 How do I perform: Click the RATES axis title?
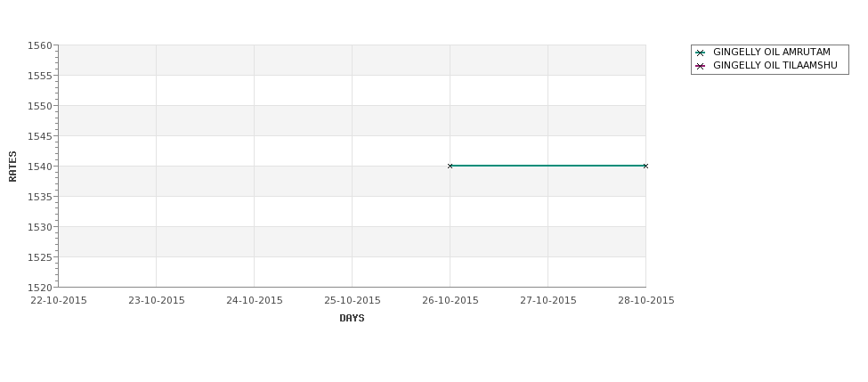click(x=12, y=167)
